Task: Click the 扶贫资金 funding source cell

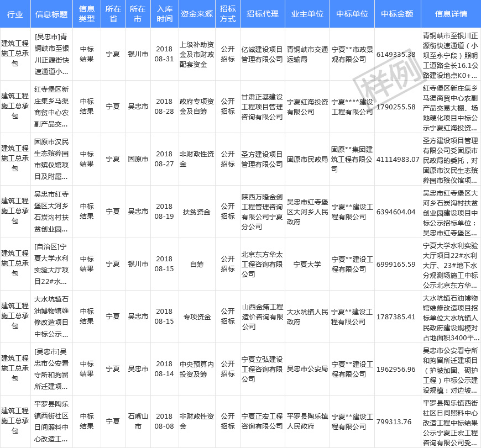Action: click(x=197, y=212)
